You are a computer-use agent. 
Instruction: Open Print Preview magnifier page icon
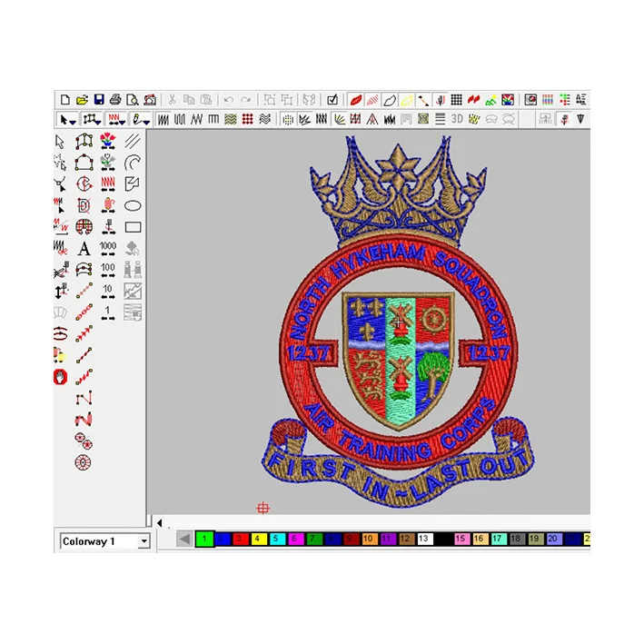click(x=133, y=100)
